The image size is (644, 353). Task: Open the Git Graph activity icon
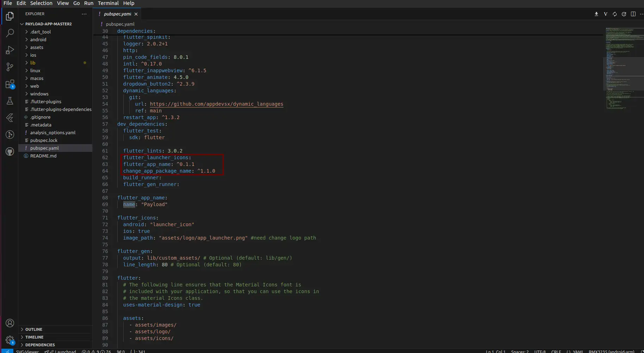[10, 135]
